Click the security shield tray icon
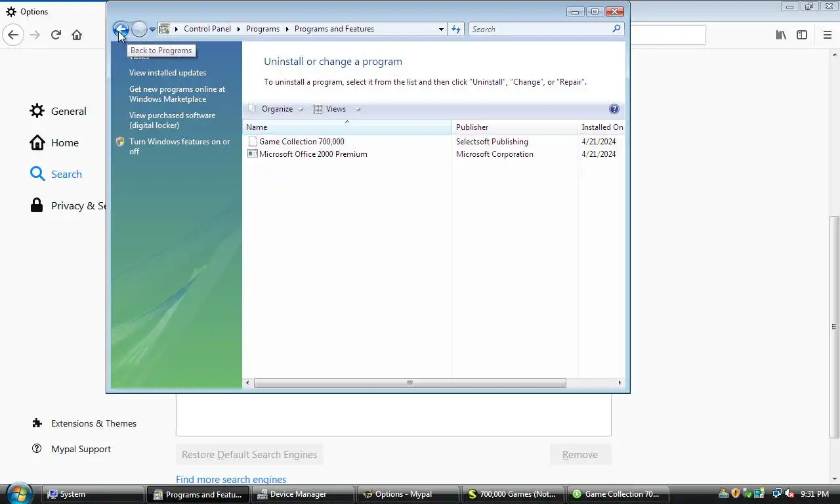Screen dimensions: 840x504 click(x=736, y=493)
